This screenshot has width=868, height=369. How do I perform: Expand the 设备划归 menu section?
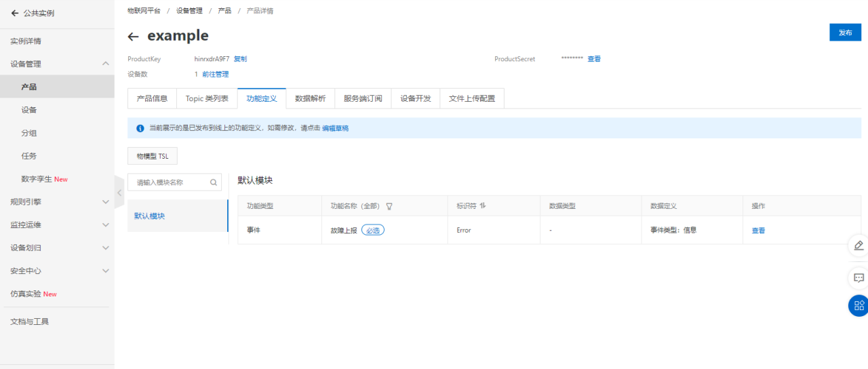[105, 248]
